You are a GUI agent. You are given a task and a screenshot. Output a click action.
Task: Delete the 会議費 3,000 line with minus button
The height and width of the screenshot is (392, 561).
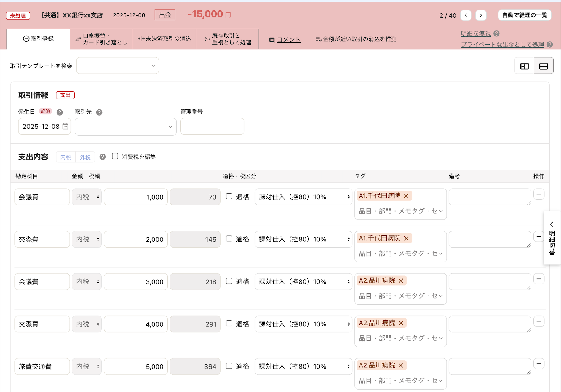pyautogui.click(x=539, y=279)
